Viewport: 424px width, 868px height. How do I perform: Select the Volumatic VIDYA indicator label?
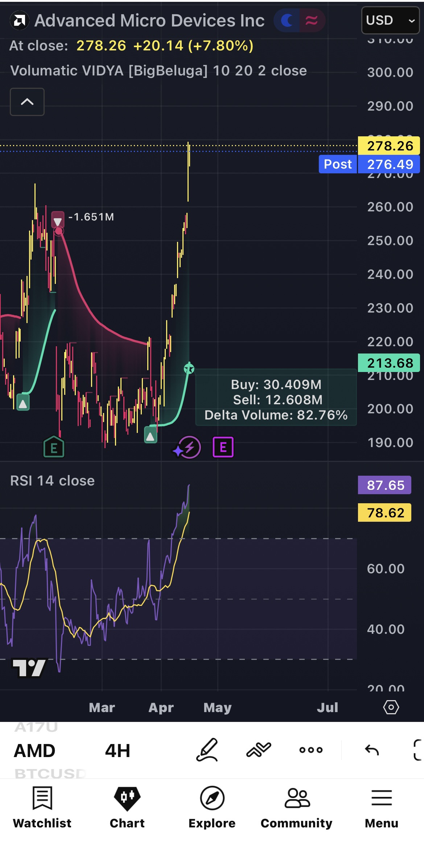159,71
